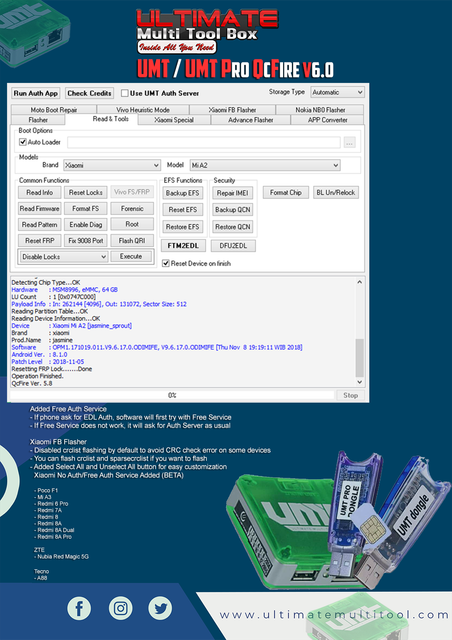Open www.ultimatemultitool.com website link
This screenshot has height=640, width=452.
click(334, 615)
